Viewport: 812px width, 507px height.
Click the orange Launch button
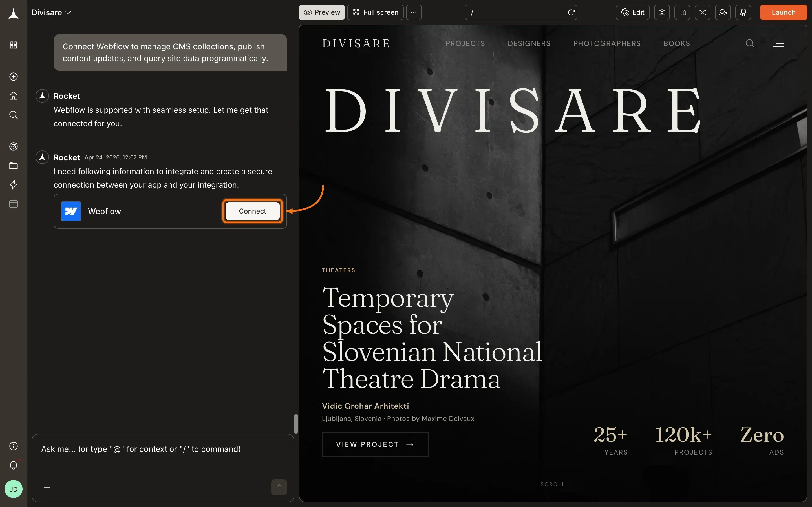(783, 12)
